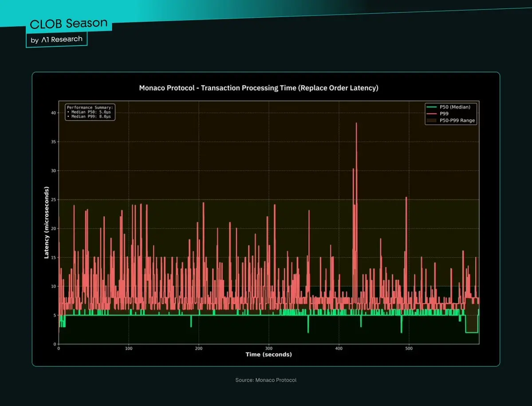Click the red P99 legend line

point(431,114)
